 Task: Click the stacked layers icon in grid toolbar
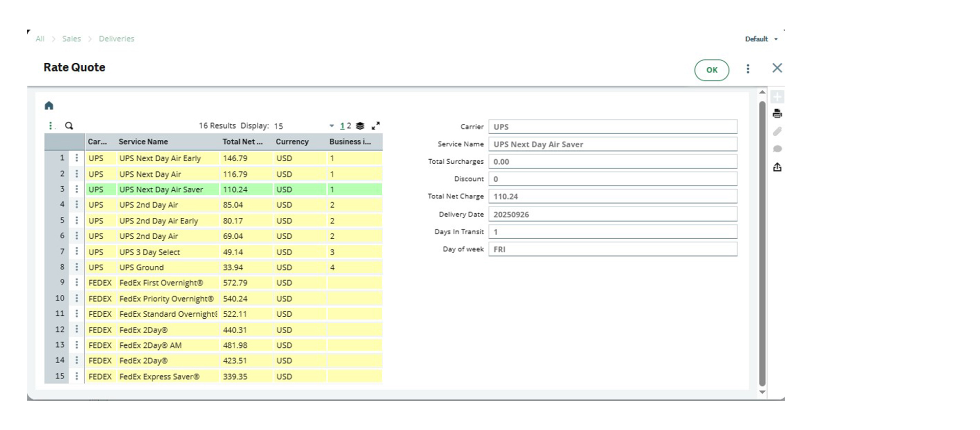coord(360,125)
